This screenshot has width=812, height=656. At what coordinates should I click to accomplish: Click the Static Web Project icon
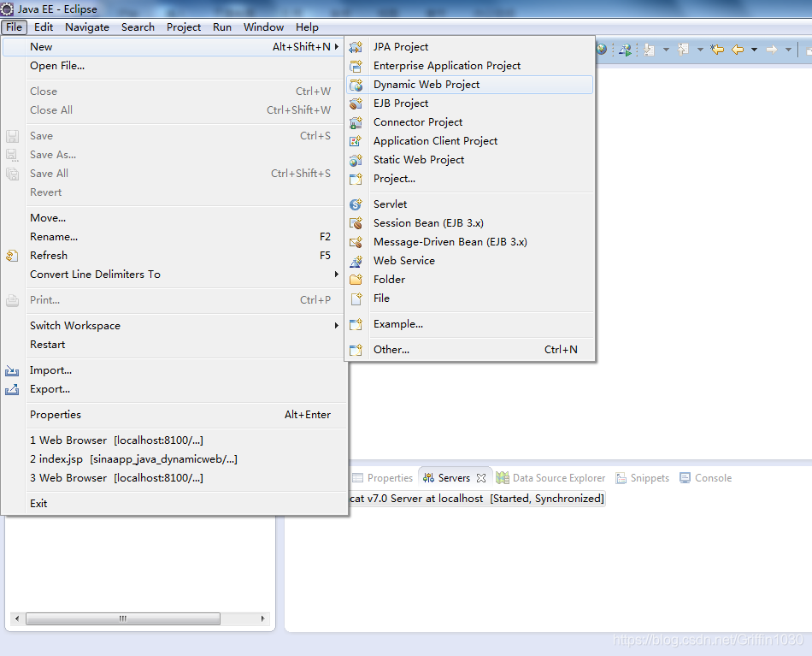tap(356, 160)
